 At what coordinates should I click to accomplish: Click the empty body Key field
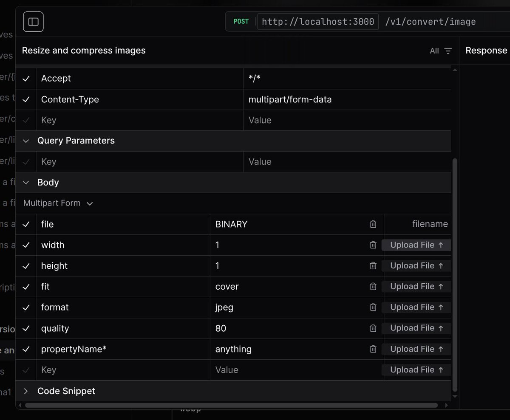(123, 370)
